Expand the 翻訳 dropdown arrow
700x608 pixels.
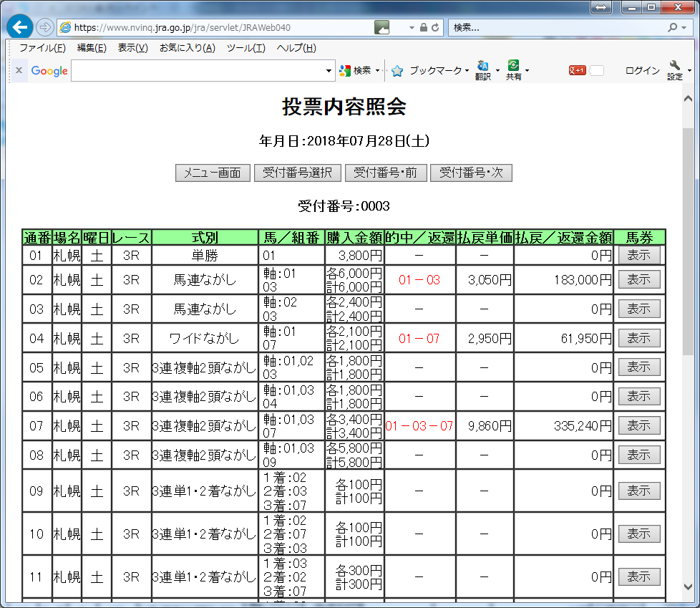click(497, 71)
